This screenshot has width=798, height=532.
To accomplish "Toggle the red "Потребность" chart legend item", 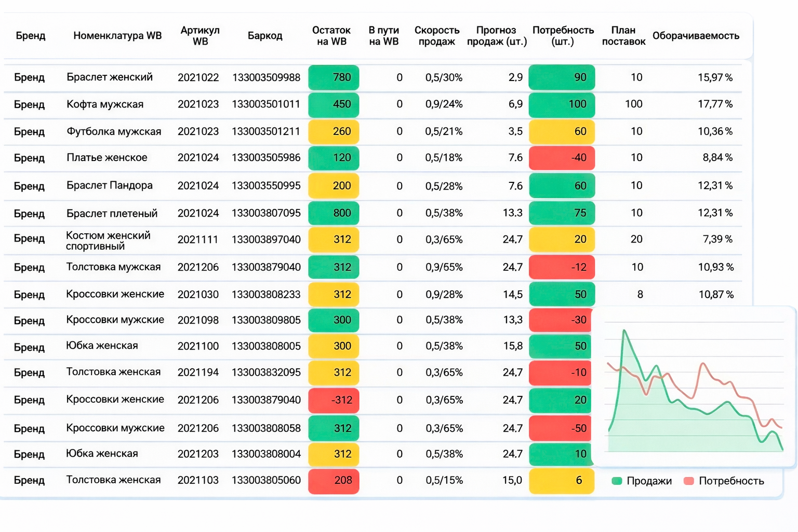I will (x=725, y=481).
